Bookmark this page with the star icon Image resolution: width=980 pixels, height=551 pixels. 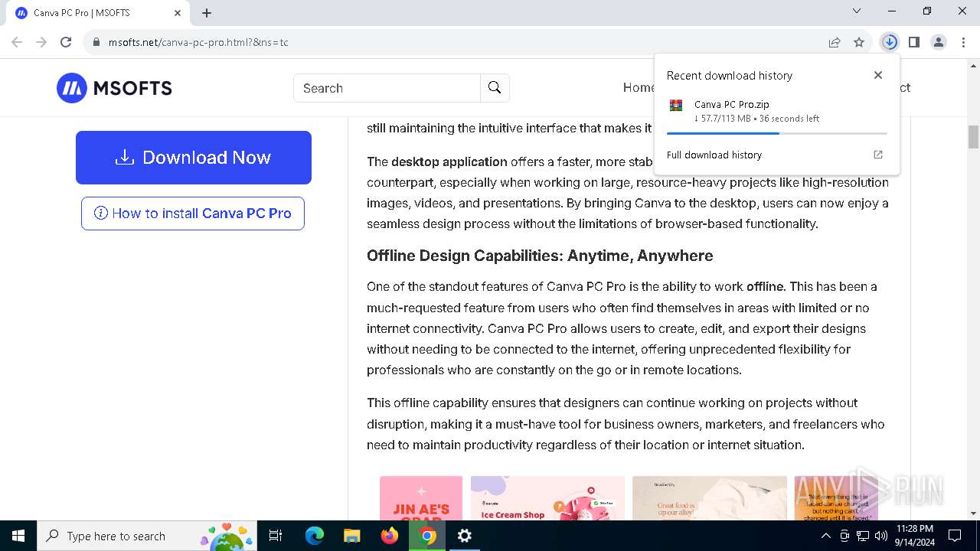[x=859, y=42]
